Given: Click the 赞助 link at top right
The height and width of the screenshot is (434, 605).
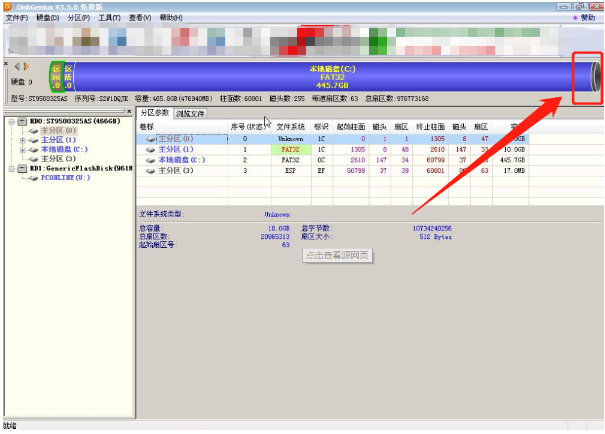Looking at the screenshot, I should 587,18.
